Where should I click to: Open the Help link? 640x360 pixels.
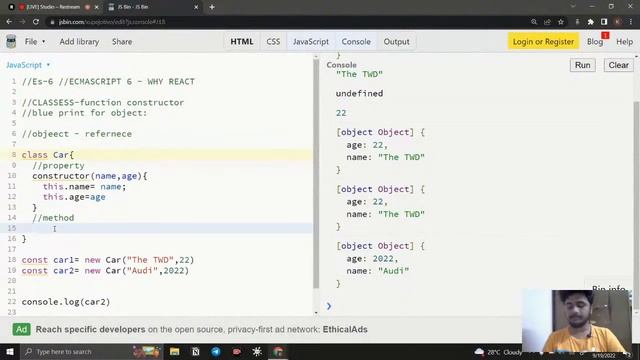(x=624, y=42)
